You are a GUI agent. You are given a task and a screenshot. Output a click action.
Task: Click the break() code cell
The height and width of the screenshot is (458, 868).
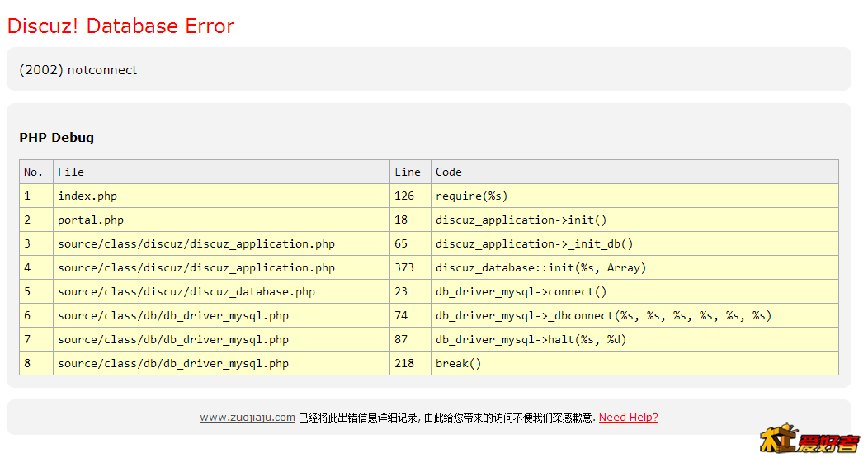pos(634,363)
